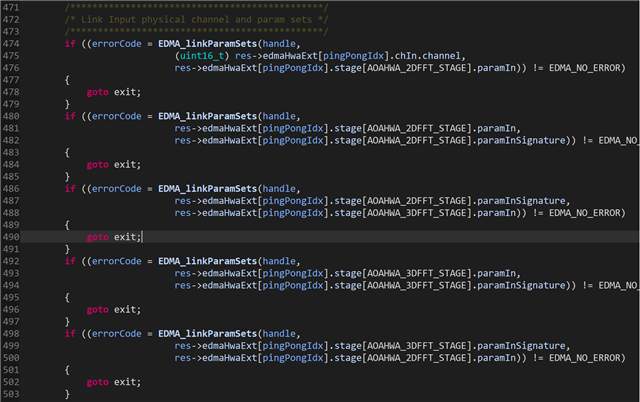This screenshot has width=640, height=402.
Task: Click pingPongIdx on line 493
Action: coord(293,273)
